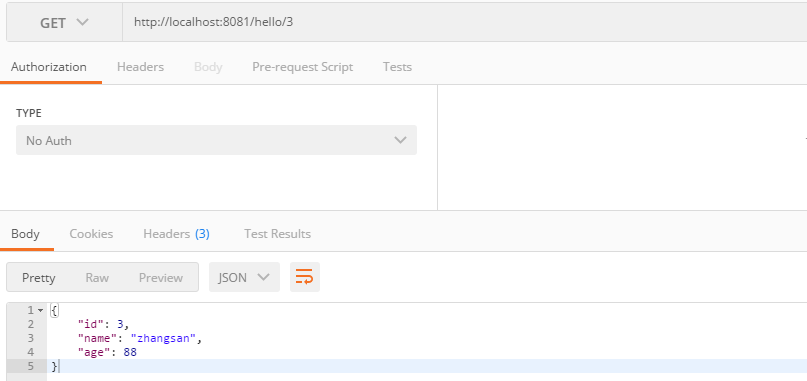View the response Headers (3) tab
The image size is (807, 381).
(x=177, y=234)
